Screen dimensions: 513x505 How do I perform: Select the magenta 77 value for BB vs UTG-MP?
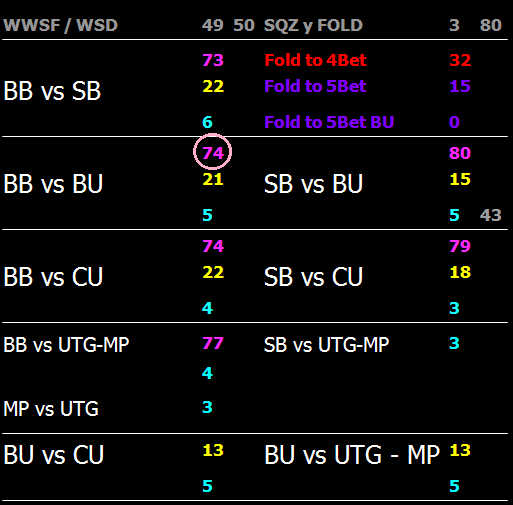(x=213, y=343)
